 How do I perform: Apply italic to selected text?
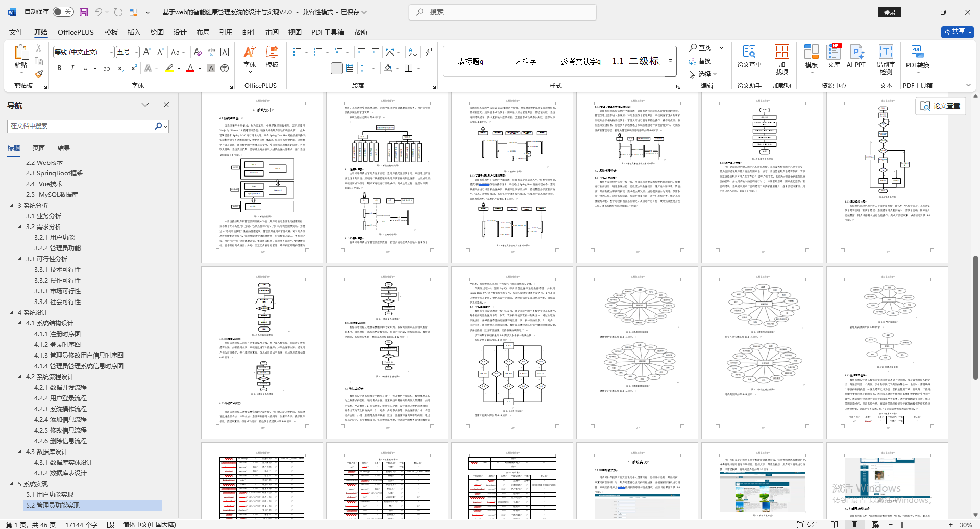tap(72, 68)
